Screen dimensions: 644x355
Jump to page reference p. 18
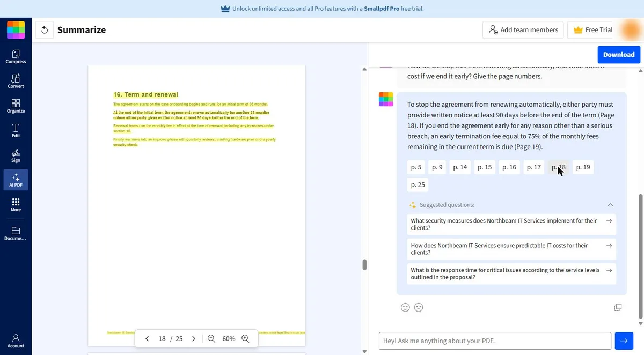coord(559,167)
